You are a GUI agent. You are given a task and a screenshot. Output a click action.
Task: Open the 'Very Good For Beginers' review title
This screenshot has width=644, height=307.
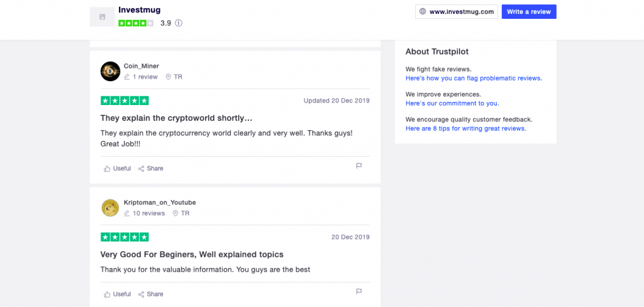tap(192, 254)
